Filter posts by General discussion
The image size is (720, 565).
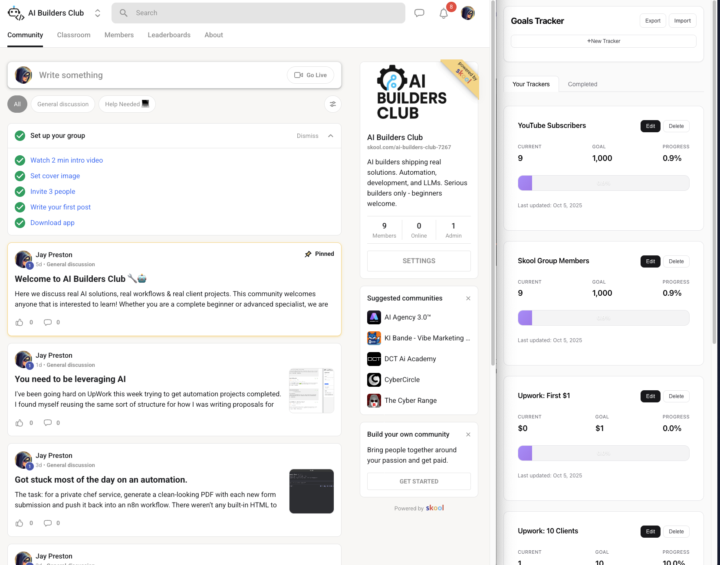click(x=63, y=104)
